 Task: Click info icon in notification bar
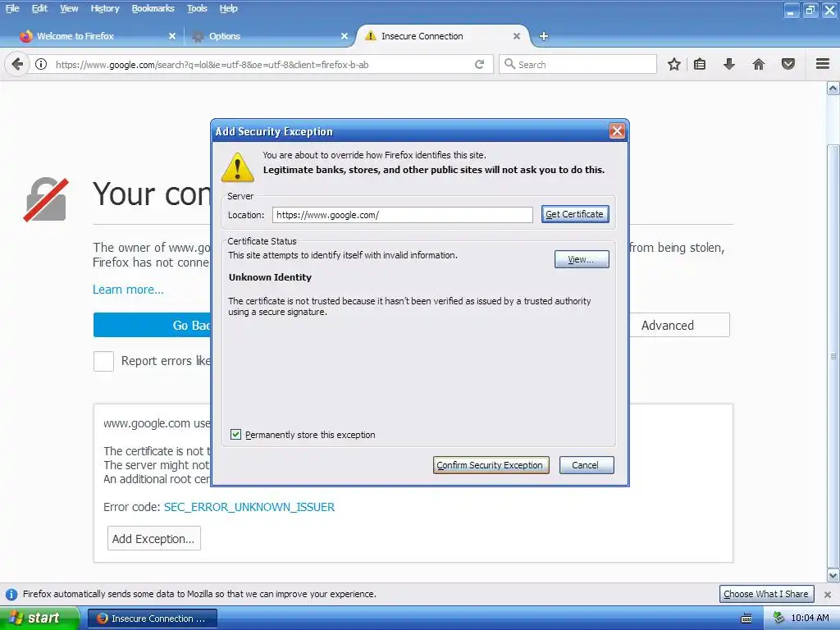pos(11,595)
